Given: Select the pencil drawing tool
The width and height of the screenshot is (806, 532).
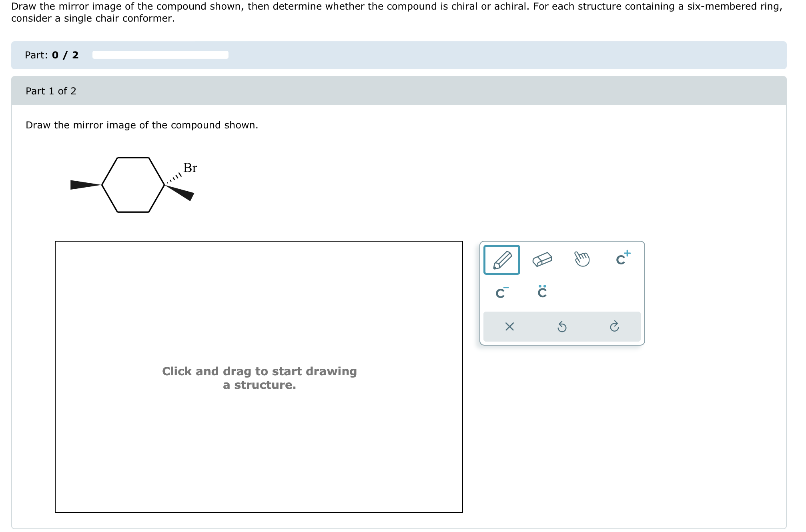Looking at the screenshot, I should (x=501, y=260).
